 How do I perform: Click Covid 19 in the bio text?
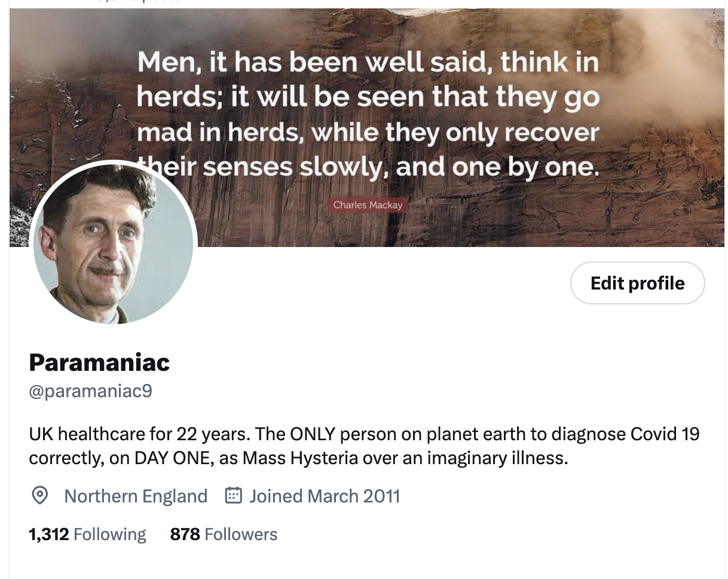[665, 432]
